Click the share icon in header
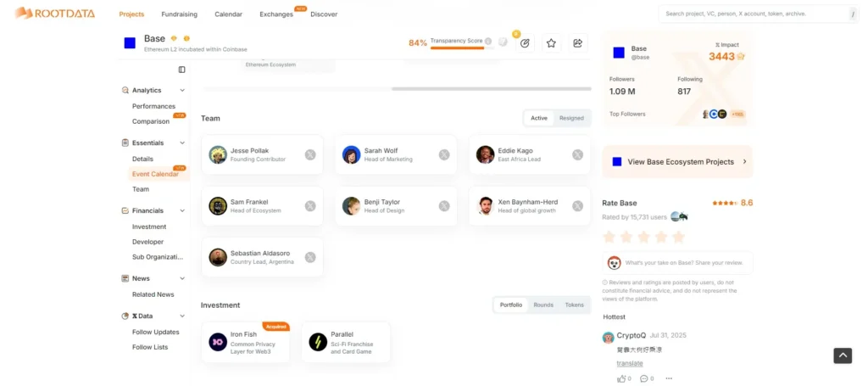Viewport: 868px width, 386px height. pyautogui.click(x=577, y=43)
